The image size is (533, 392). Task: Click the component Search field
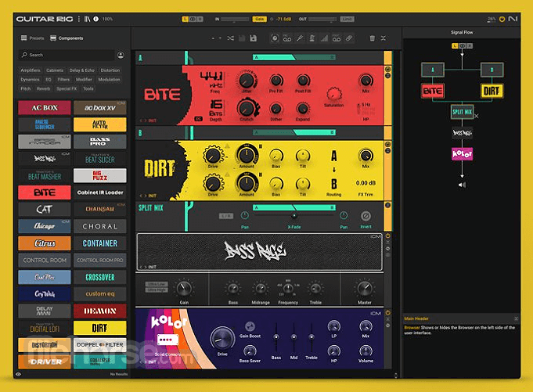67,55
